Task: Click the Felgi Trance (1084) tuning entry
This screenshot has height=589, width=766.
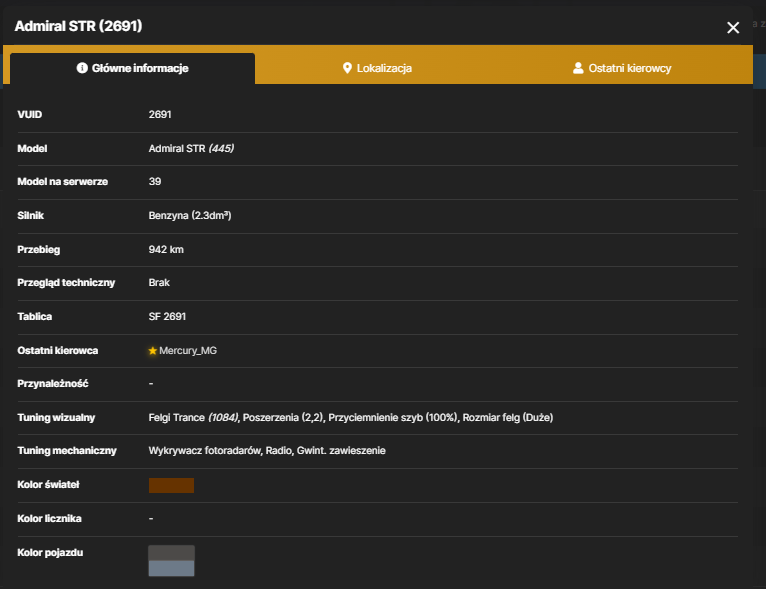Action: pyautogui.click(x=193, y=418)
